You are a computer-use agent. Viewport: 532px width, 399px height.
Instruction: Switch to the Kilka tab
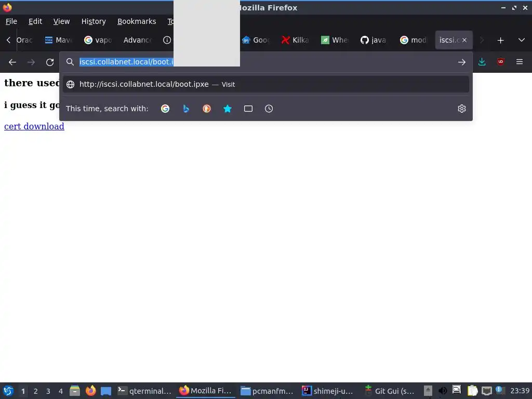click(295, 40)
